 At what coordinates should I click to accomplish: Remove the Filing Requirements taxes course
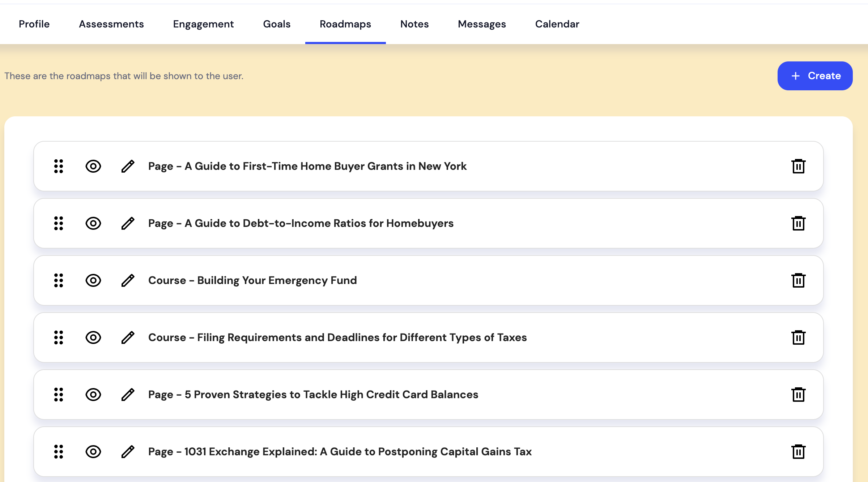tap(798, 337)
